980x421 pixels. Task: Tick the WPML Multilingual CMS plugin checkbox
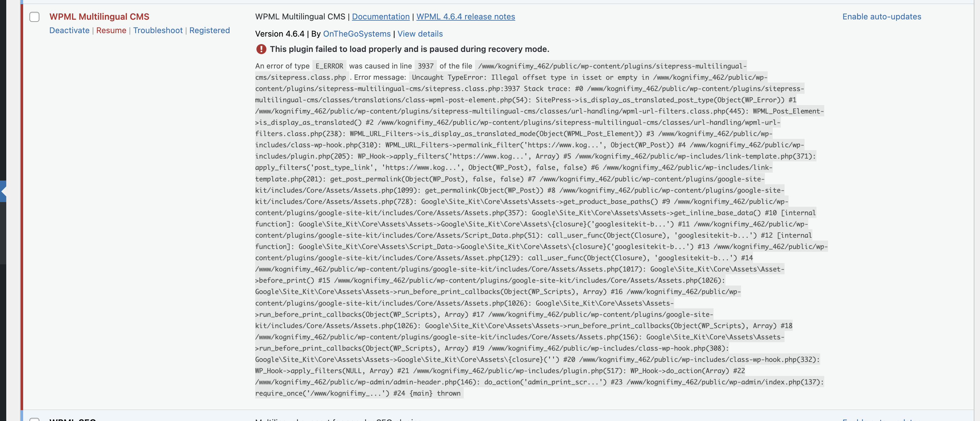pyautogui.click(x=34, y=17)
